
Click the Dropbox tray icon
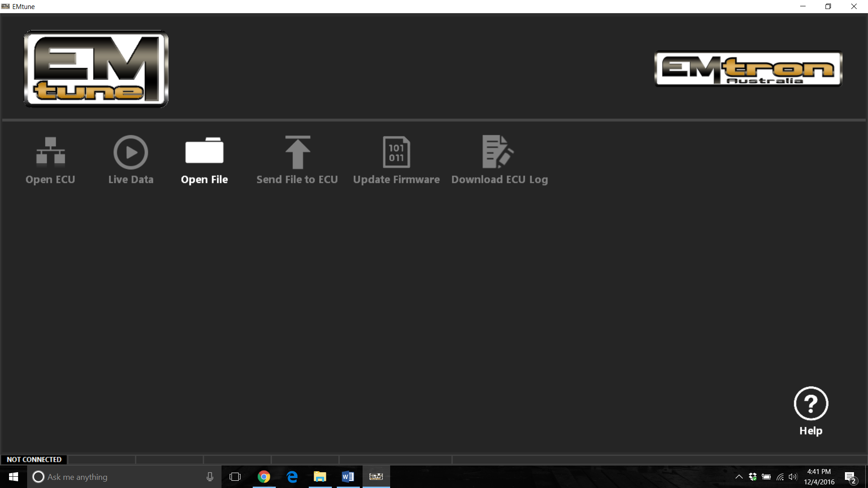(x=753, y=477)
